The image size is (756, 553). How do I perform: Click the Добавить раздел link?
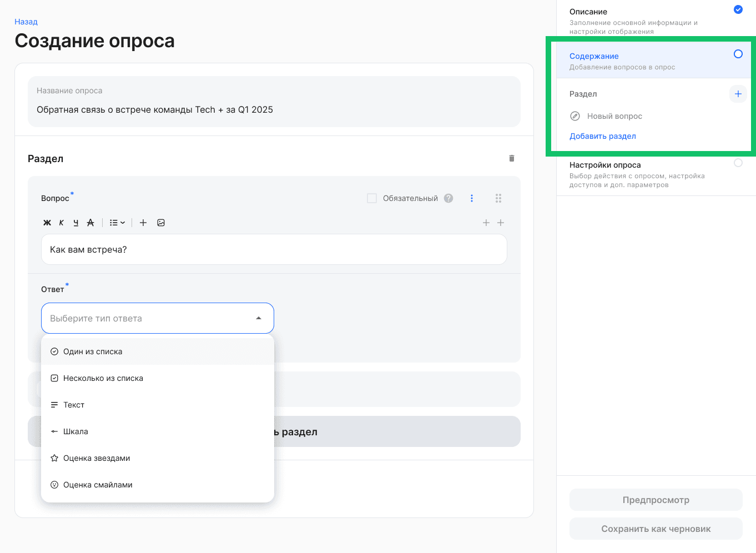tap(603, 135)
